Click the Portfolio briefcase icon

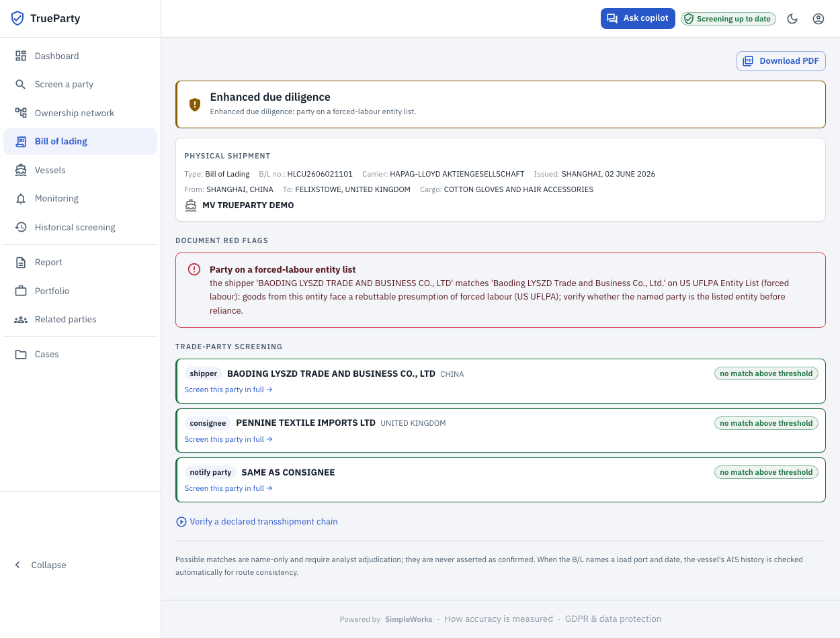tap(21, 291)
